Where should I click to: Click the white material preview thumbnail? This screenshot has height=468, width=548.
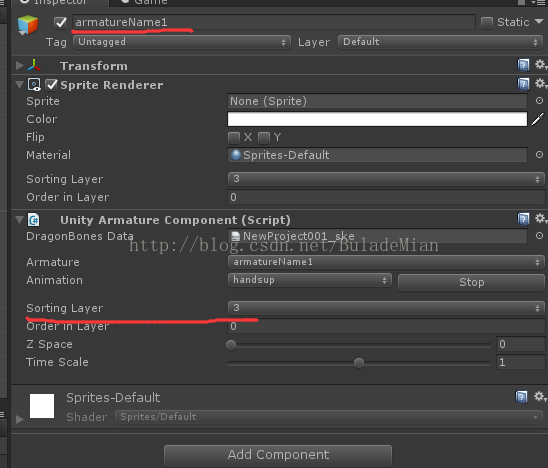pyautogui.click(x=42, y=406)
